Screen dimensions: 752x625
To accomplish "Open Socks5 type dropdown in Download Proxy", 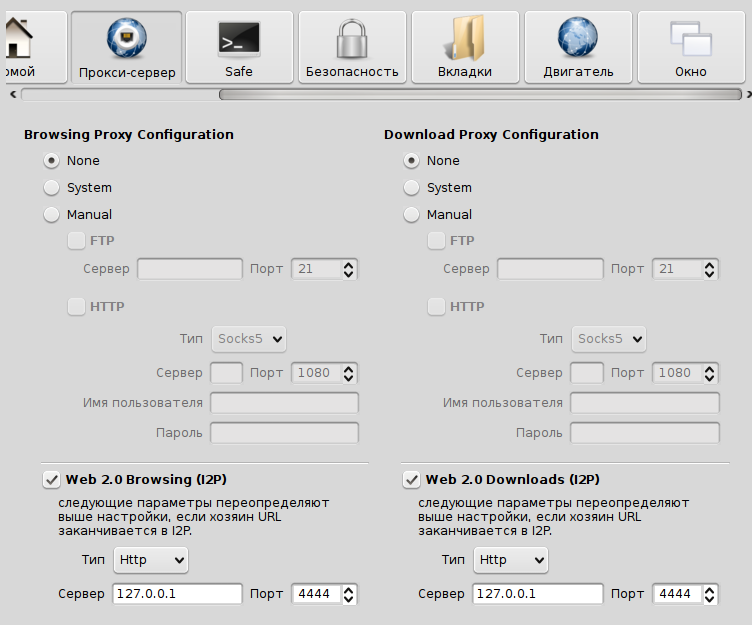I will (x=609, y=339).
